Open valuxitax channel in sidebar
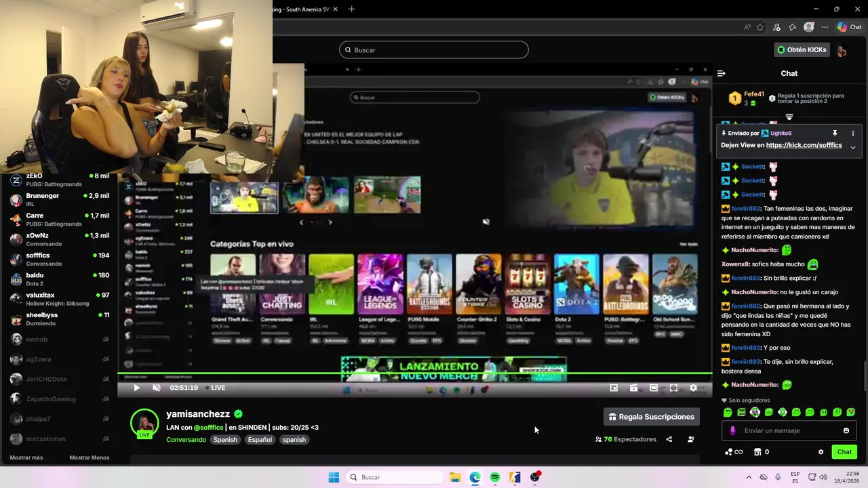The image size is (868, 488). pos(60,299)
